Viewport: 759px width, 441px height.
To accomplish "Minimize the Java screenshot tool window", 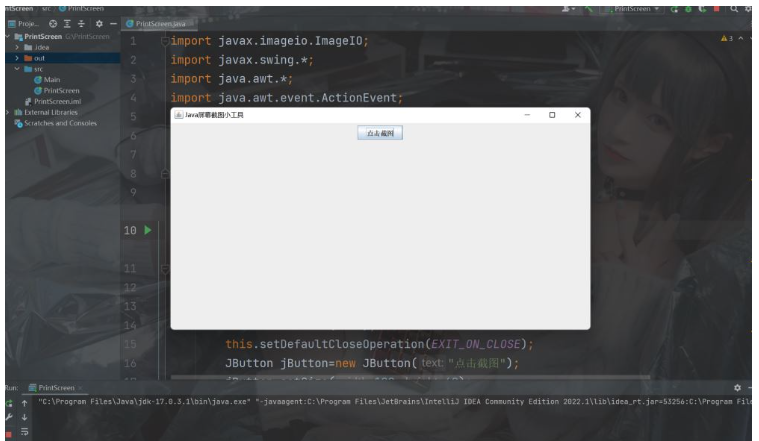I will pyautogui.click(x=527, y=115).
